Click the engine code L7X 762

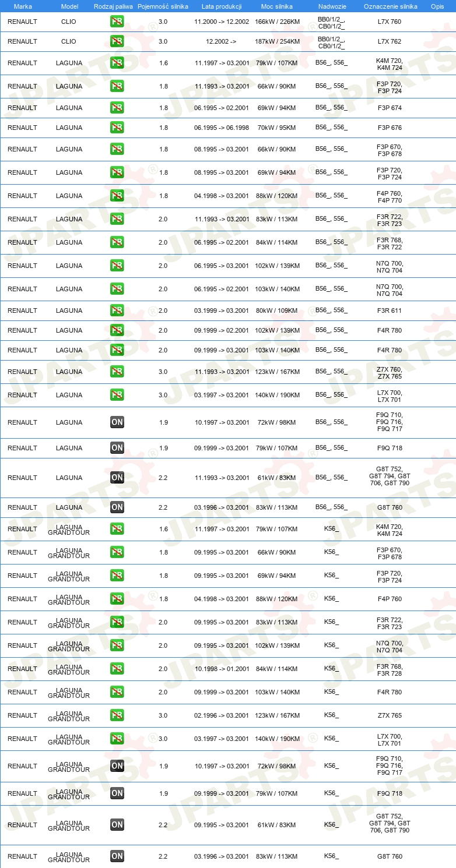390,41
